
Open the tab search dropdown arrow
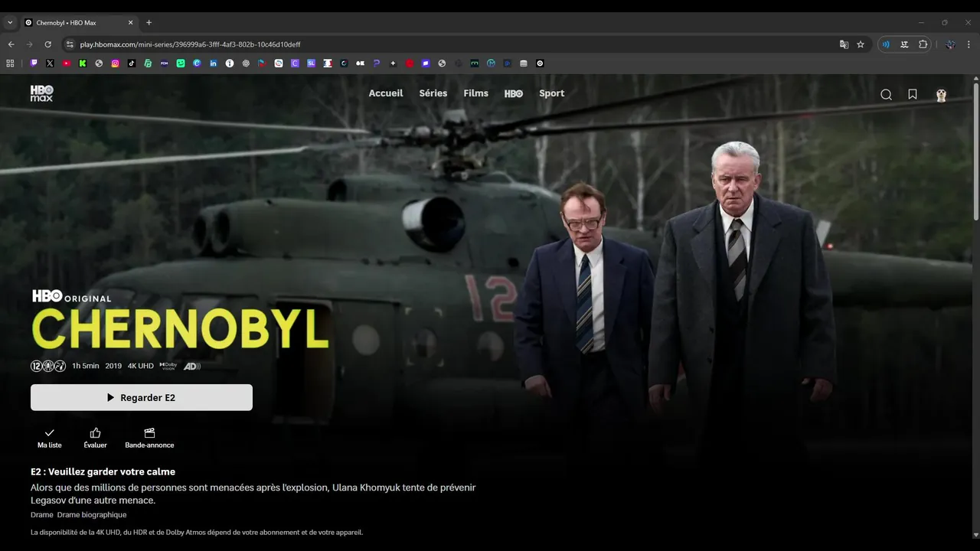(x=10, y=23)
